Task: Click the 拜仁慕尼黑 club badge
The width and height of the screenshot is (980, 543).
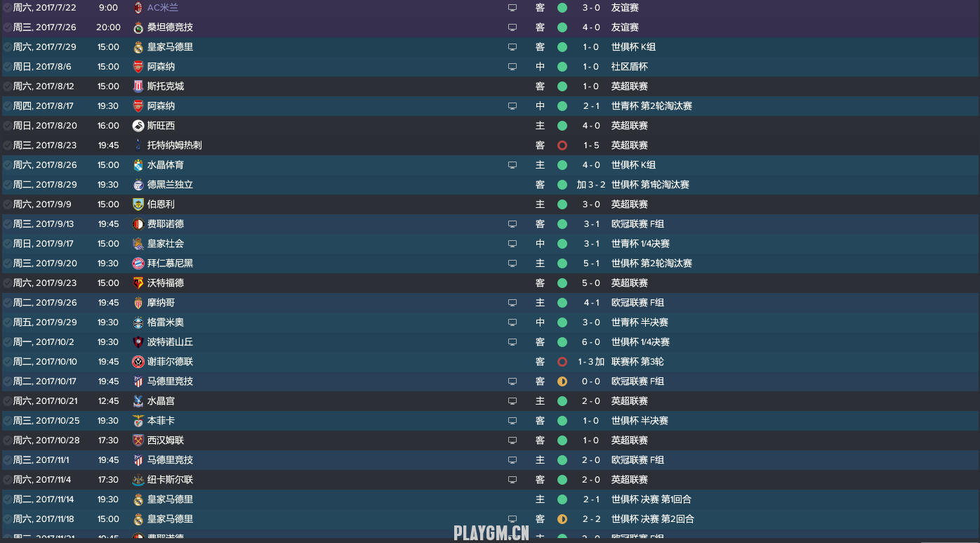Action: 138,263
